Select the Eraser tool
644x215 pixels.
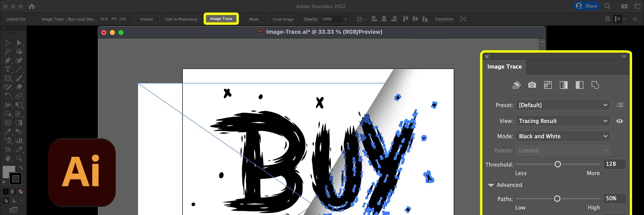[19, 87]
